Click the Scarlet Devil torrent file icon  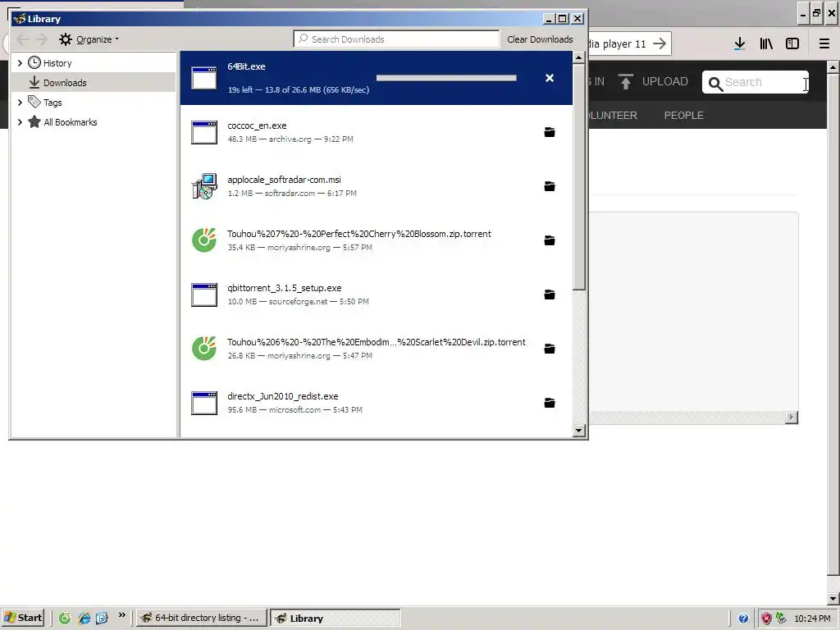(204, 349)
